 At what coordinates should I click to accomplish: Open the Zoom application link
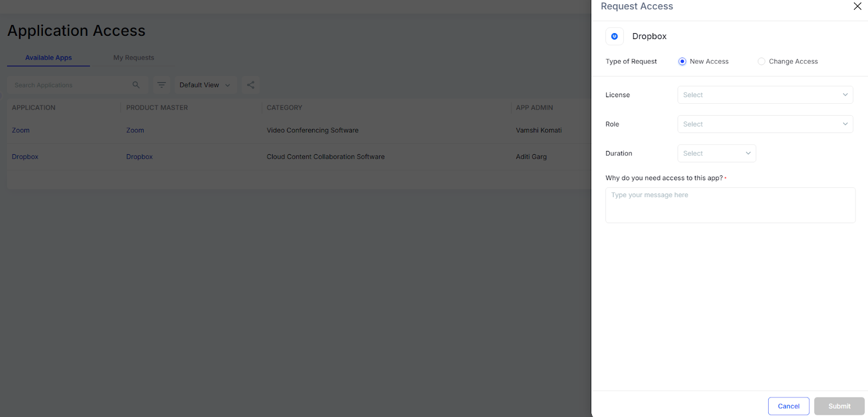click(21, 130)
